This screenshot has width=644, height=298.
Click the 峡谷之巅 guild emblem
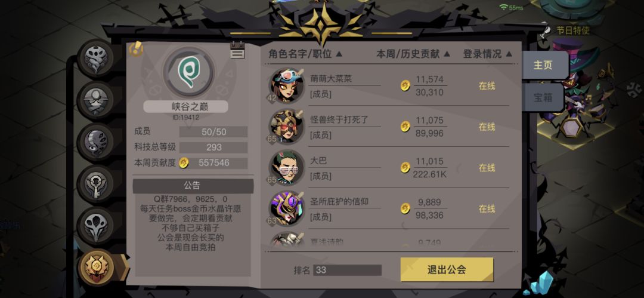(x=188, y=72)
